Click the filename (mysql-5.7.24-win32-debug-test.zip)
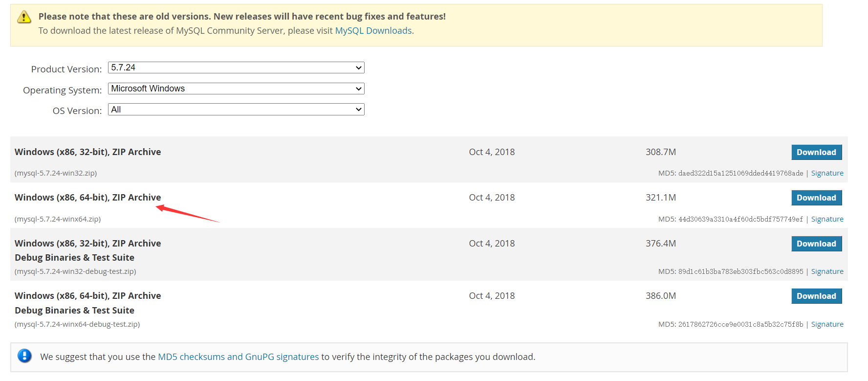The height and width of the screenshot is (381, 868). point(75,271)
